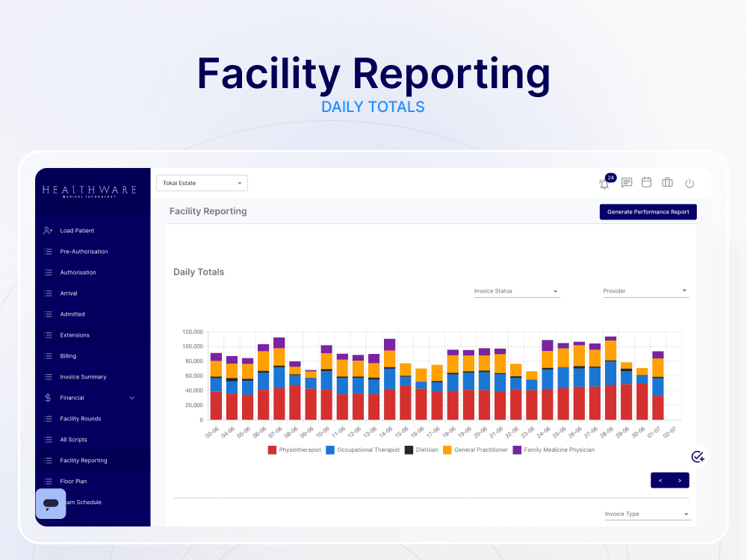Open the Invoice Type dropdown

click(648, 514)
